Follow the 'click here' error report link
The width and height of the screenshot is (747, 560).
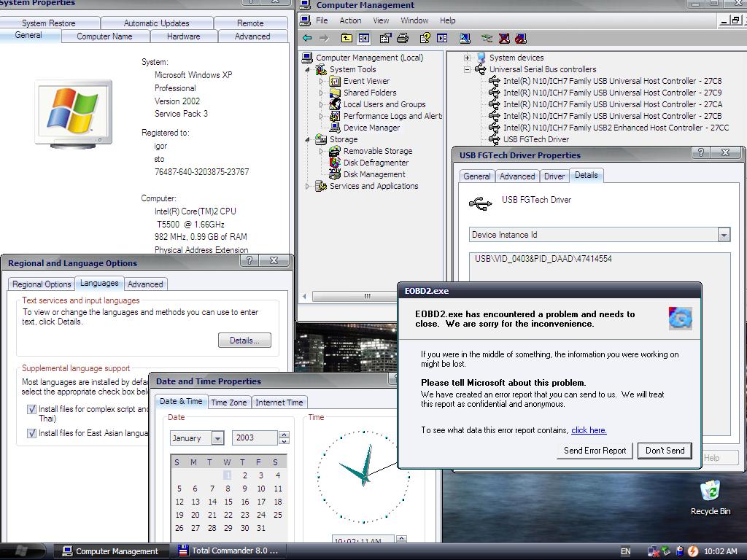coord(589,430)
